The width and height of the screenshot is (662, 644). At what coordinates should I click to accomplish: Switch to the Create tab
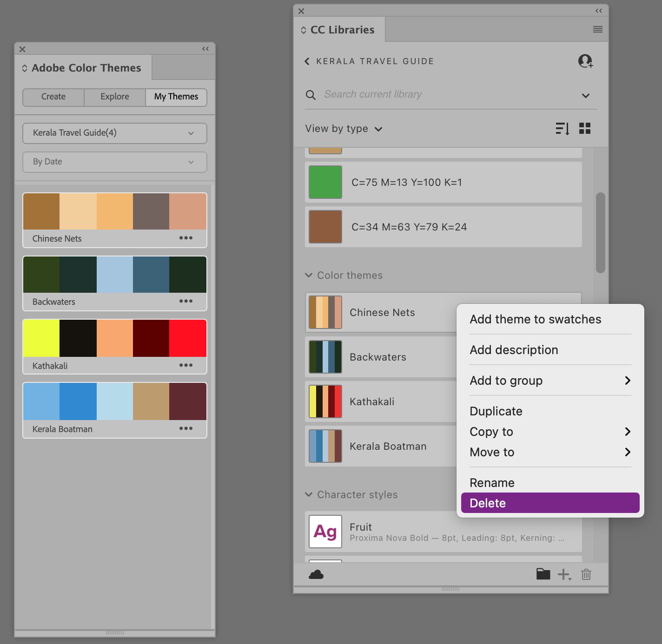tap(53, 97)
